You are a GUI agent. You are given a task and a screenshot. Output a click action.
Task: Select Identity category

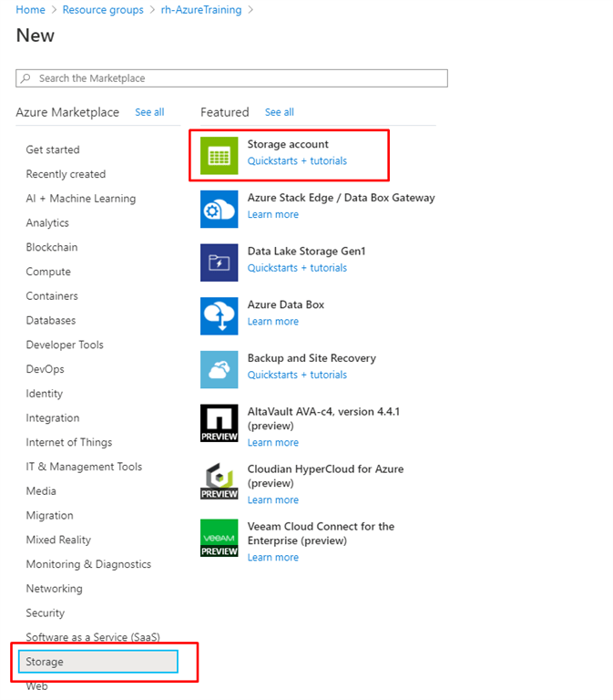tap(44, 394)
